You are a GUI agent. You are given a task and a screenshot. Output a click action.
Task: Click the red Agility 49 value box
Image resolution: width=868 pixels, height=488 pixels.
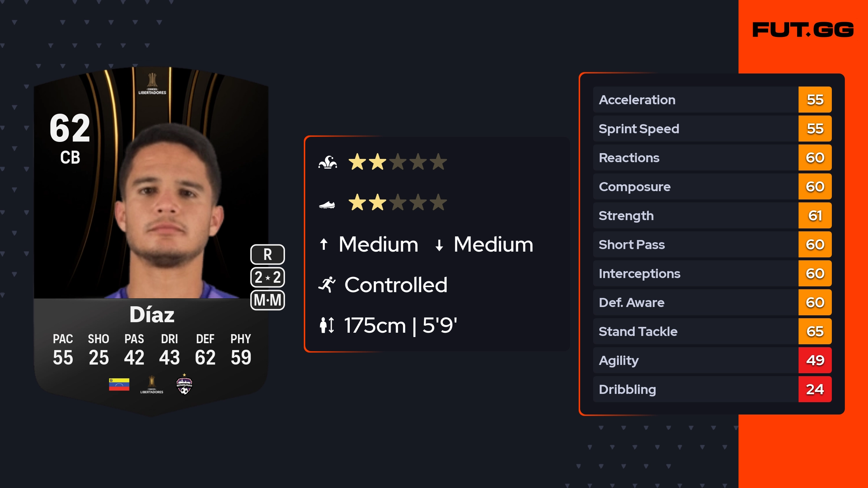point(815,360)
